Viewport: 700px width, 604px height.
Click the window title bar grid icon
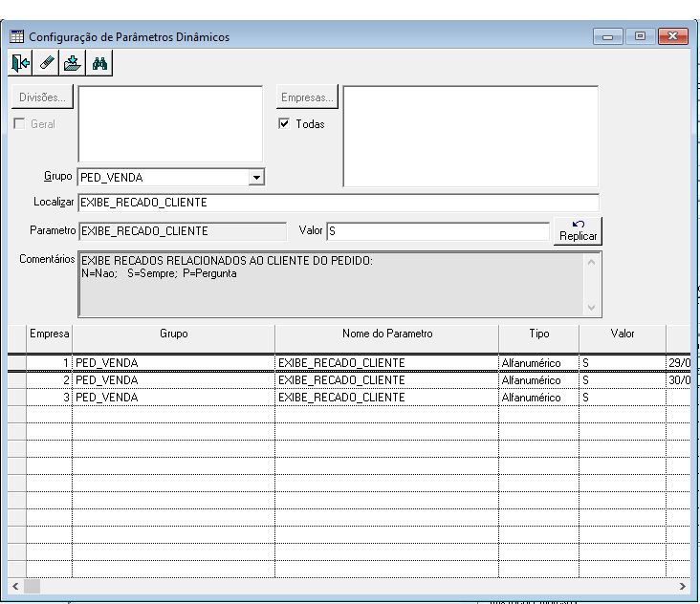pyautogui.click(x=17, y=36)
